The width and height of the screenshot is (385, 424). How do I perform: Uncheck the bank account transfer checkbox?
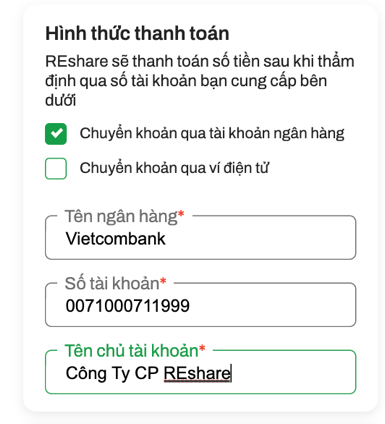pyautogui.click(x=56, y=134)
